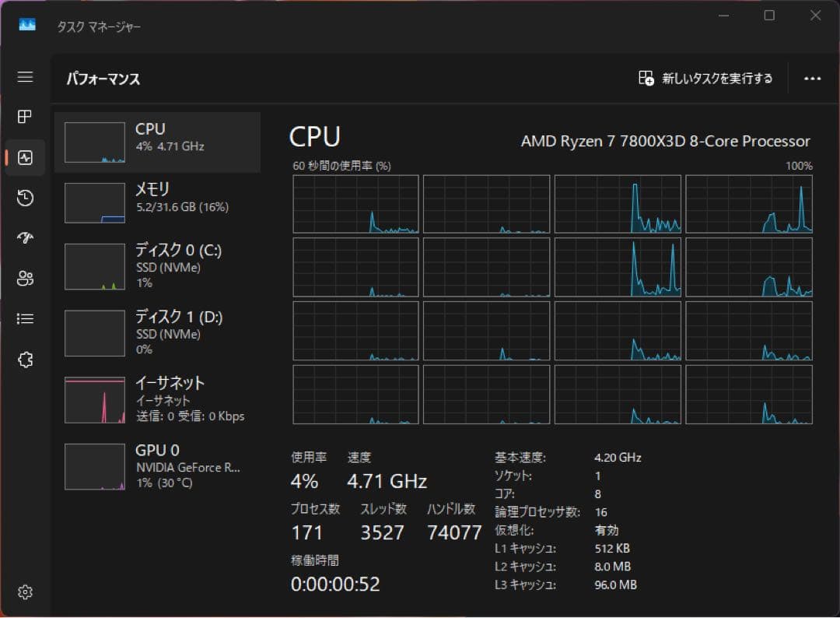Select the Performance monitor icon

[25, 158]
